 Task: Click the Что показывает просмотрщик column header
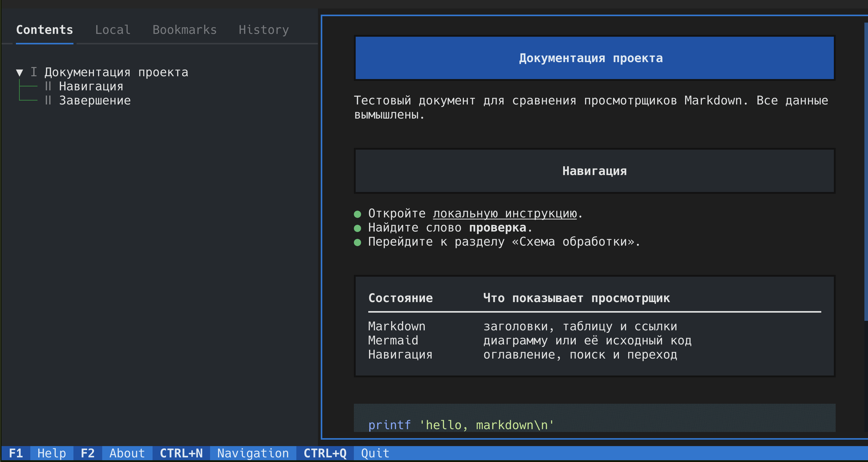click(x=577, y=298)
